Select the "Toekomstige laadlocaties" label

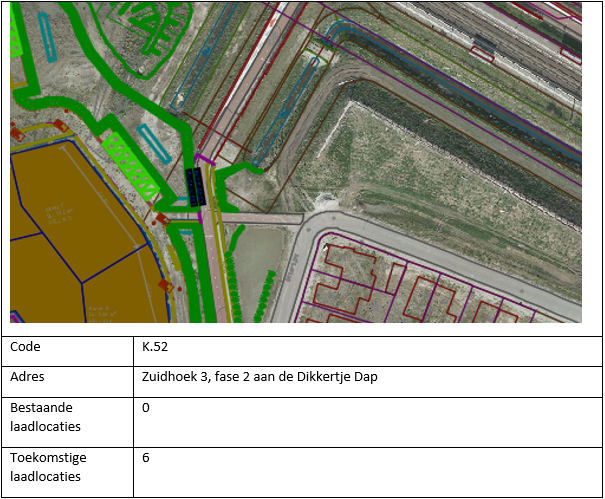tap(47, 467)
